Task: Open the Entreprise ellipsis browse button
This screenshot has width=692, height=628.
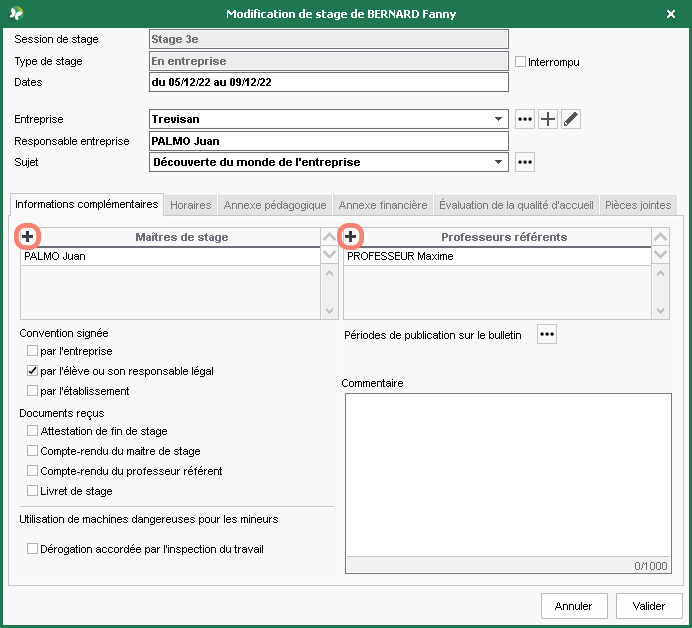Action: click(x=525, y=119)
